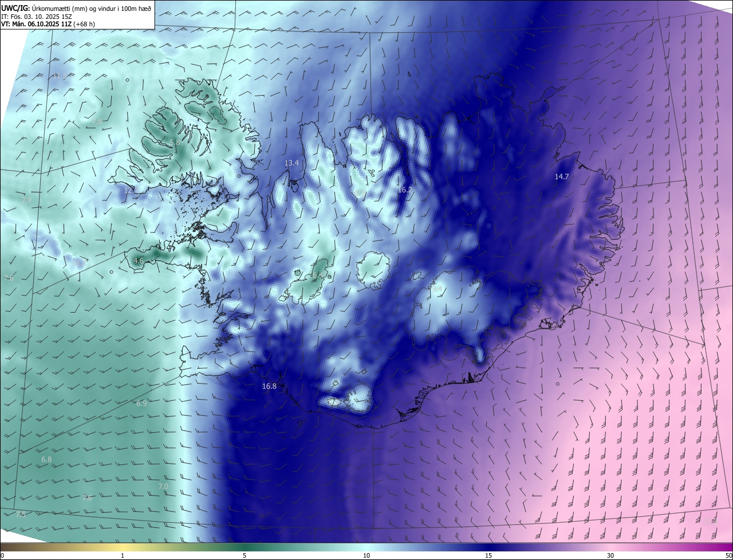Click the 7.5 value label near bottom-left
This screenshot has width=733, height=560.
[21, 515]
